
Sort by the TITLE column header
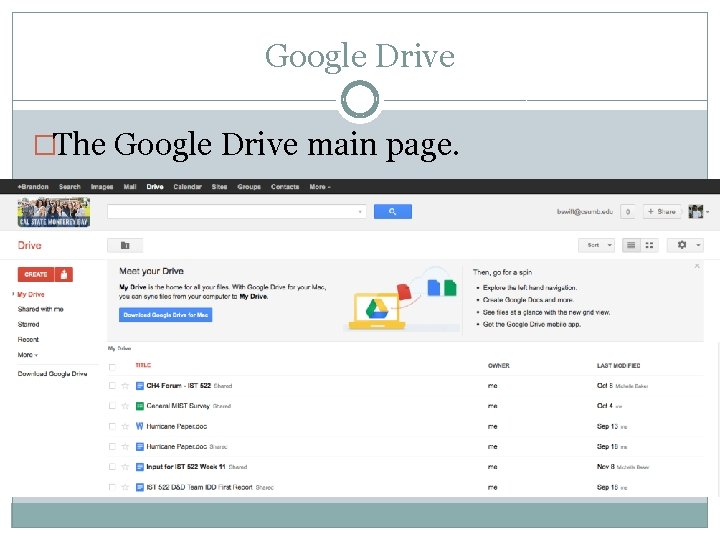tap(143, 366)
